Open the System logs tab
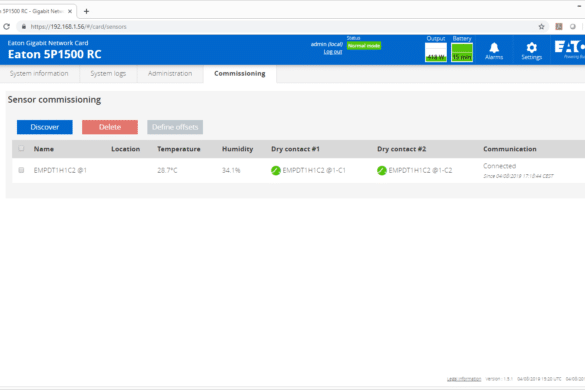Viewport: 585px width, 390px height. coord(108,74)
